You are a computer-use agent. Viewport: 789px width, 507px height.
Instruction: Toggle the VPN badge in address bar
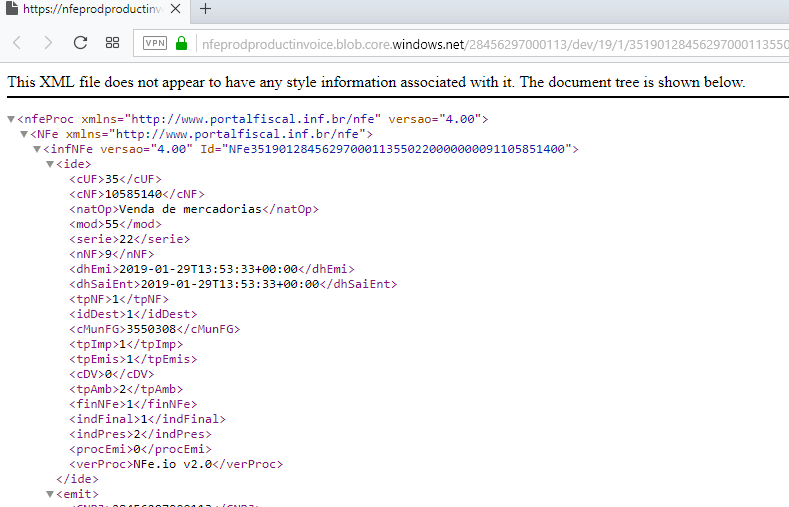pos(155,43)
